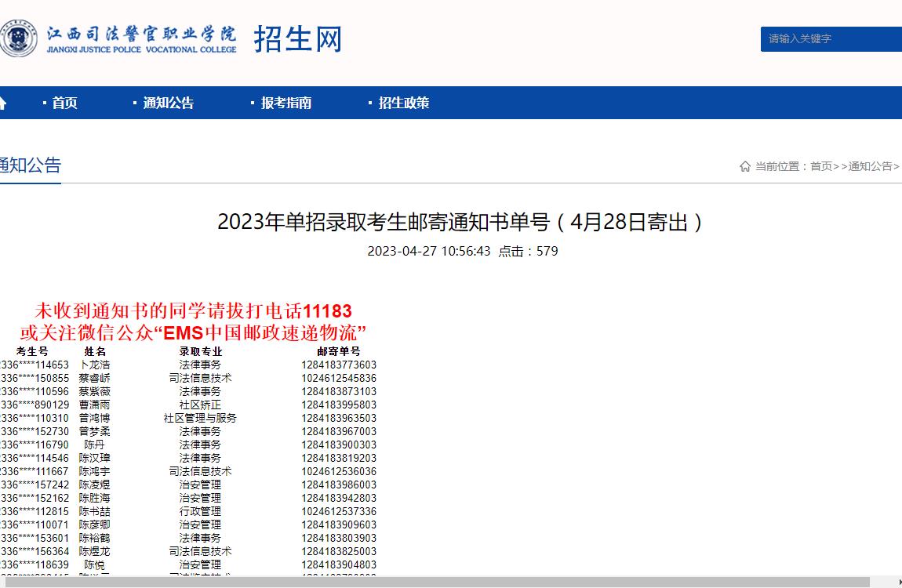Select the name 陈煜龙
This screenshot has width=902, height=588.
pyautogui.click(x=95, y=551)
